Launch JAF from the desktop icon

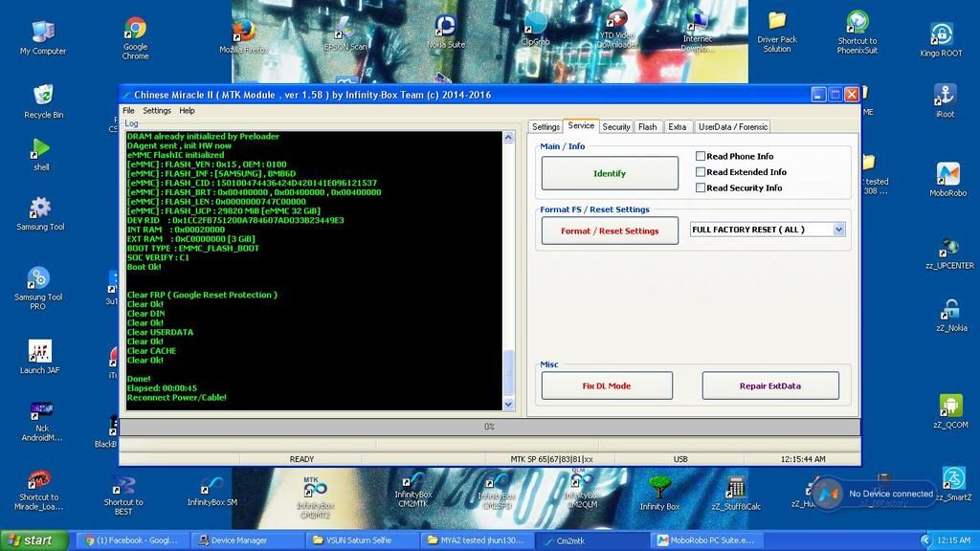click(39, 352)
